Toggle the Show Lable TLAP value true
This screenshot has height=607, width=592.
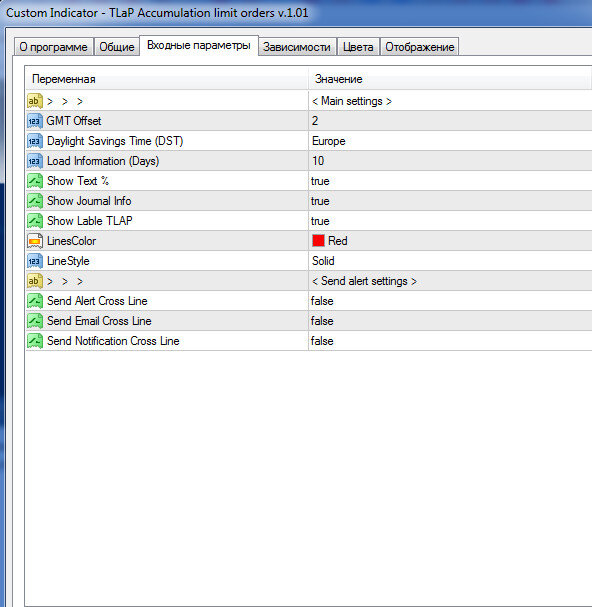[x=320, y=221]
